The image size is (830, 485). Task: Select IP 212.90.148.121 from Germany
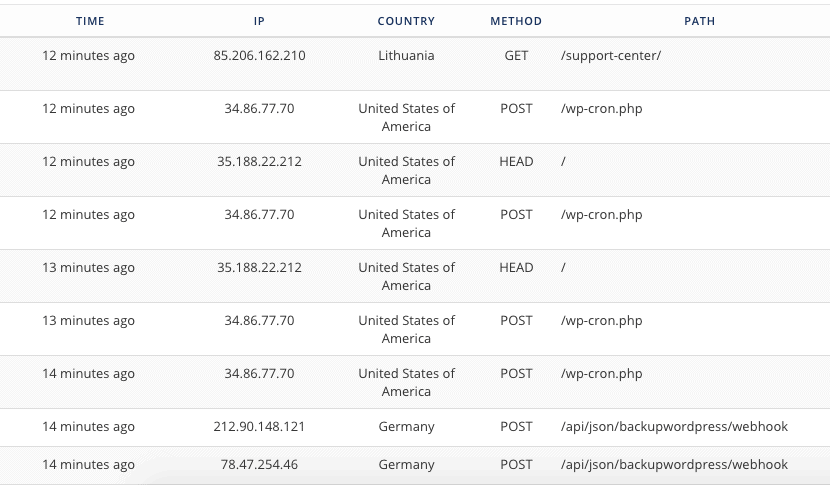259,426
